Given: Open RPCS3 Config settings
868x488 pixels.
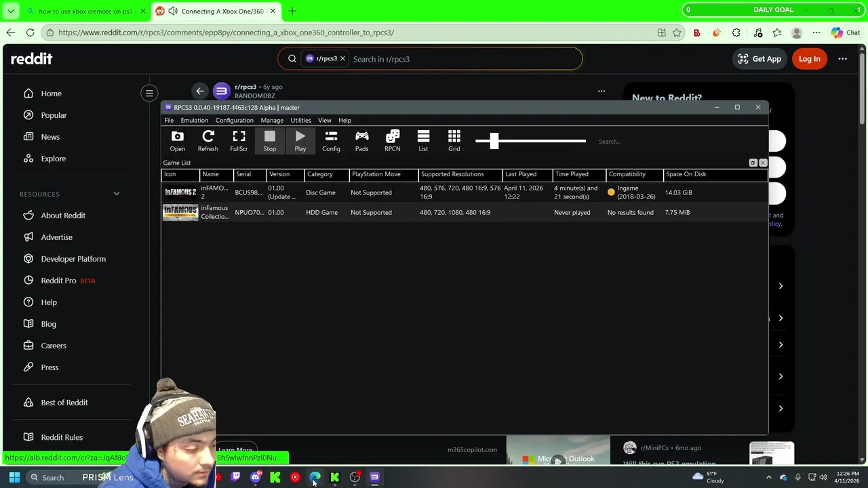Looking at the screenshot, I should [331, 141].
